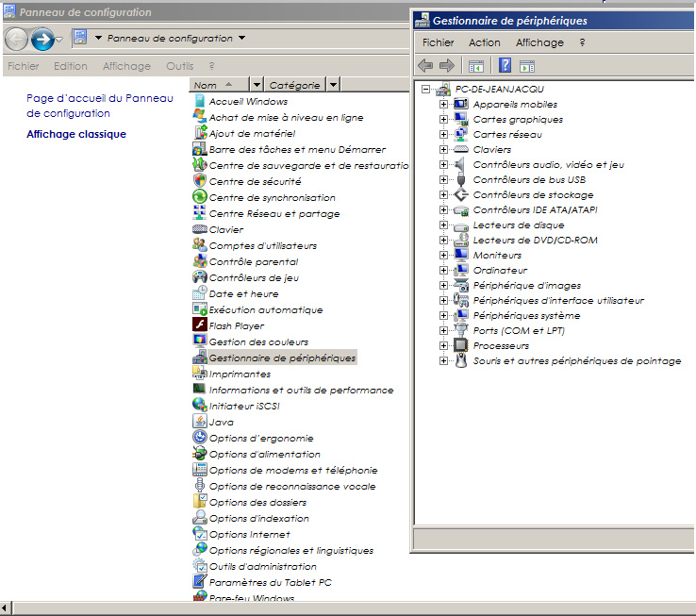Open Fichier menu in Device Manager

point(439,42)
